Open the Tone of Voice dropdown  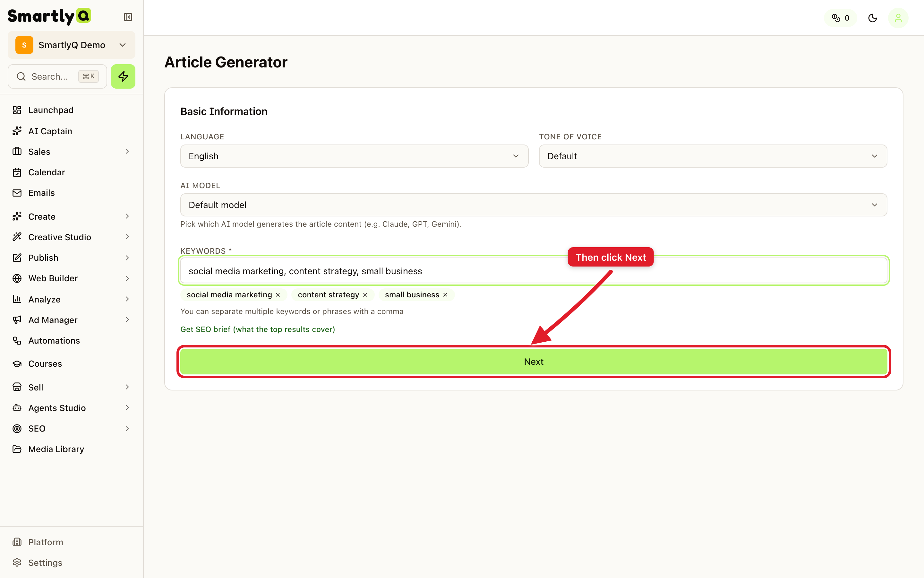[x=713, y=156]
